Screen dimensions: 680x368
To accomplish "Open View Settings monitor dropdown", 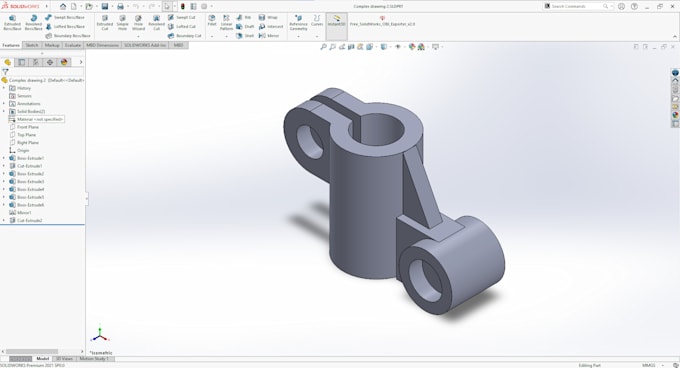I will 435,47.
